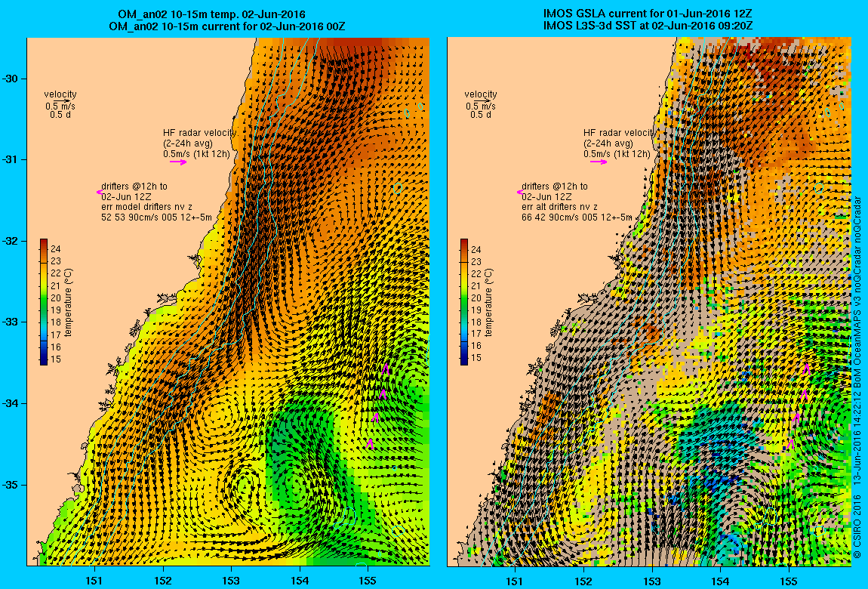
Task: Click the 'velocity' label in the left panel
Action: pos(60,94)
